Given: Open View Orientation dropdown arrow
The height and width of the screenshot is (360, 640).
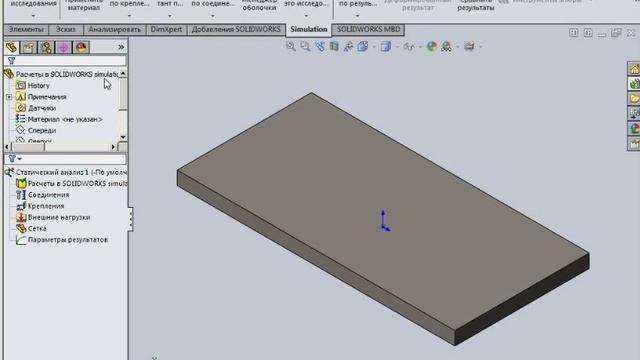Looking at the screenshot, I should 374,47.
